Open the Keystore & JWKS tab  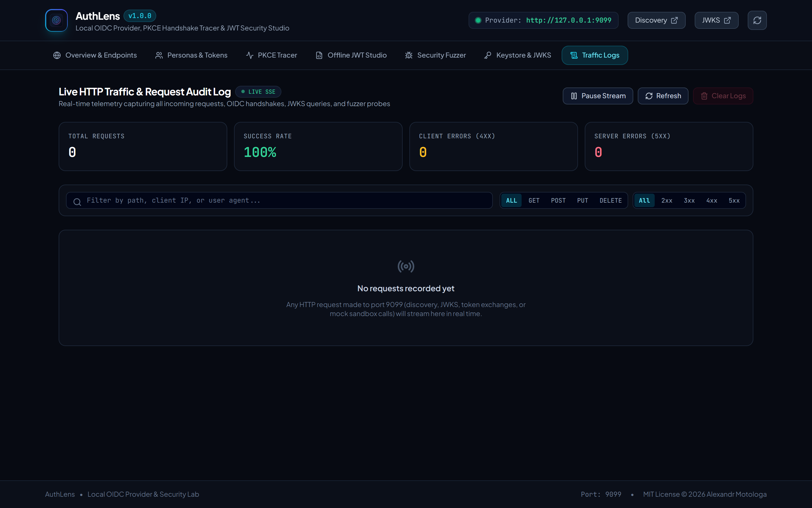[x=517, y=55]
